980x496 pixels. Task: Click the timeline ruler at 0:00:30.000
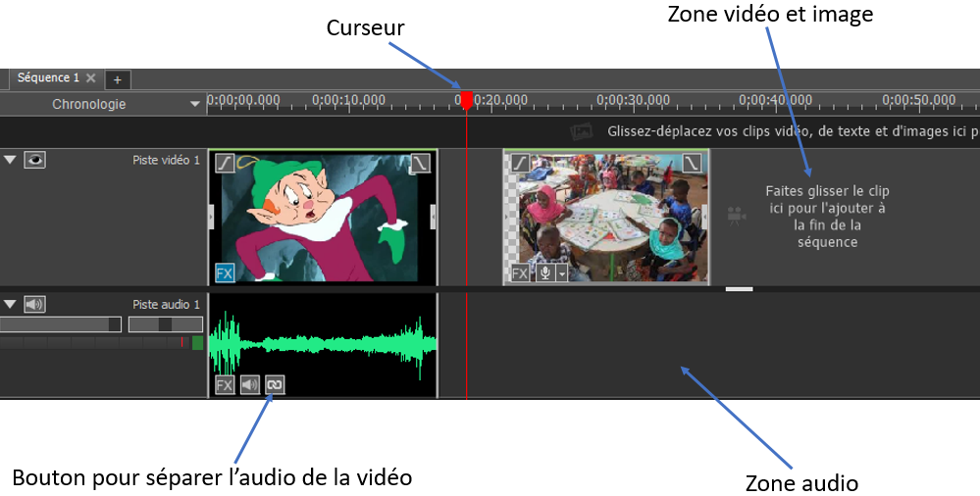tap(633, 100)
